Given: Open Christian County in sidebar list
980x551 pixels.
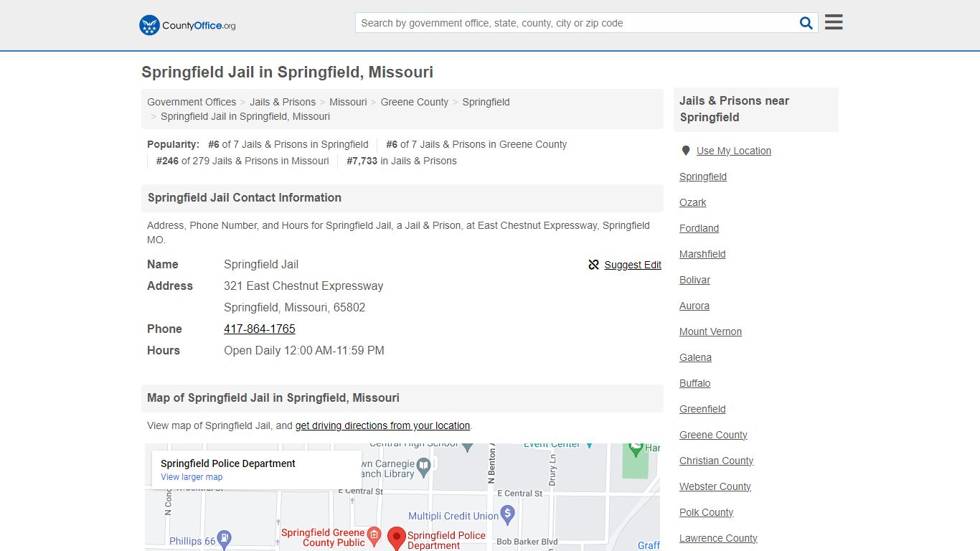Looking at the screenshot, I should [x=716, y=461].
